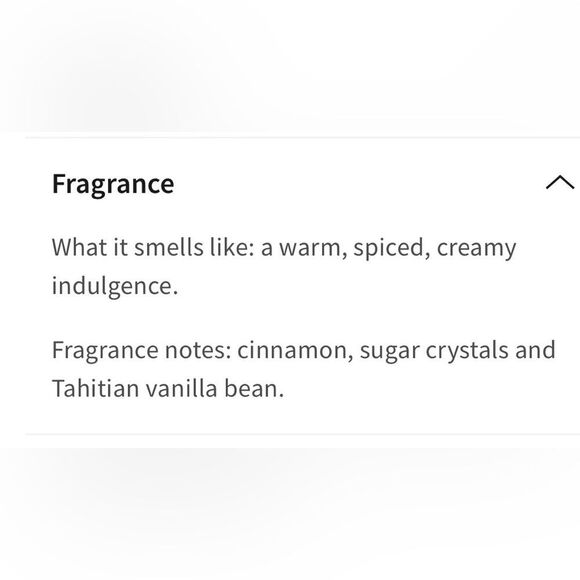This screenshot has width=580, height=580.
Task: Click the blurred area below the Fragrance section
Action: (290, 514)
